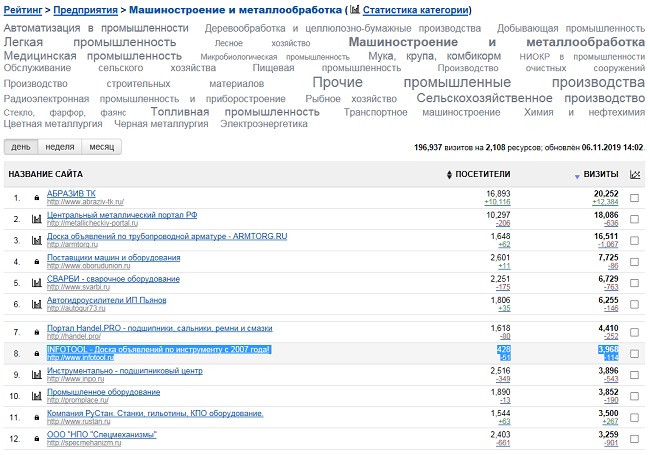This screenshot has height=455, width=650.
Task: Tick checkbox for АБРАЗИВ ТК row
Action: click(x=634, y=198)
